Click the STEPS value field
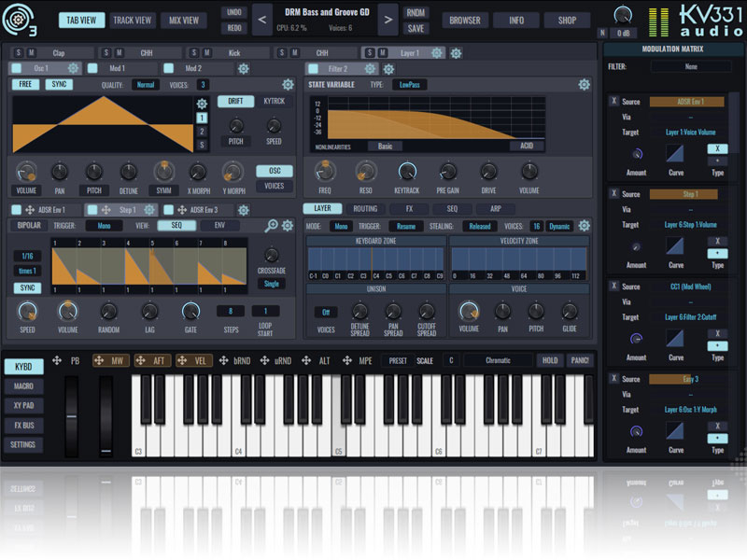The height and width of the screenshot is (560, 747). (230, 311)
